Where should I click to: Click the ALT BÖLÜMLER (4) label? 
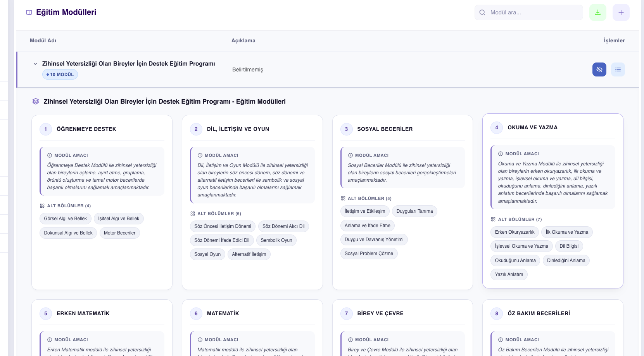[x=69, y=206]
